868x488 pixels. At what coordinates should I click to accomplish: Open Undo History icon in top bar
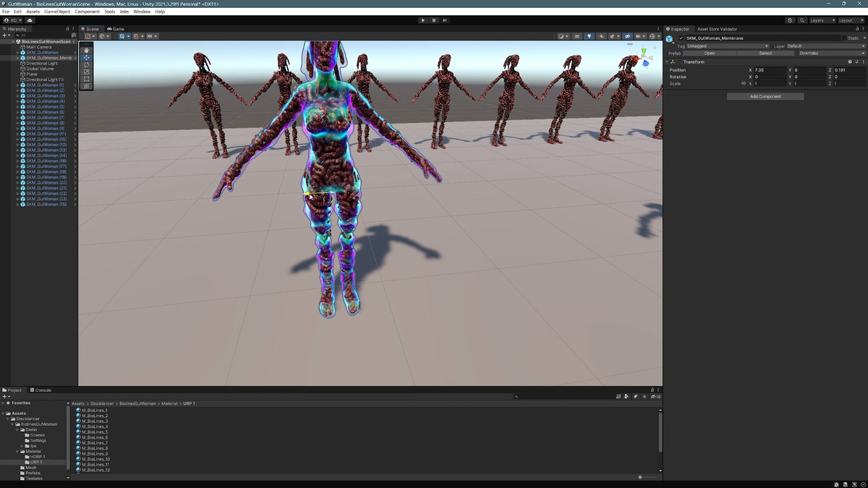pyautogui.click(x=790, y=20)
